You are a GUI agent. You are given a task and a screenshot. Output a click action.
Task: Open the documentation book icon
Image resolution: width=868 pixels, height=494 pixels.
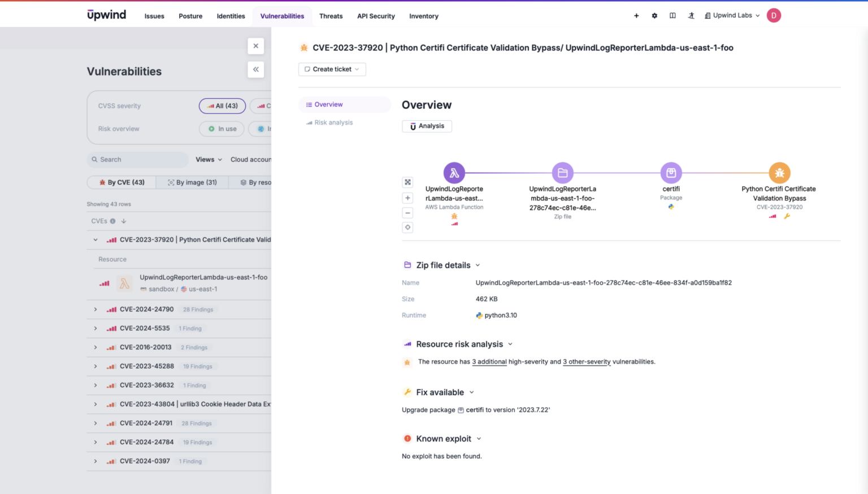coord(672,15)
